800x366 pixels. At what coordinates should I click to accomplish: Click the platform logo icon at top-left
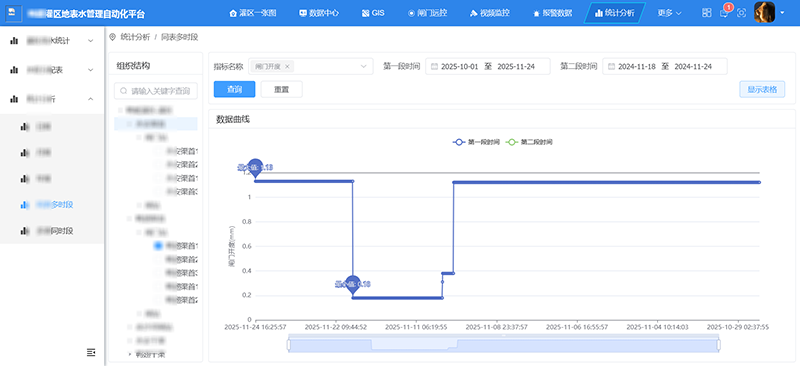[14, 13]
